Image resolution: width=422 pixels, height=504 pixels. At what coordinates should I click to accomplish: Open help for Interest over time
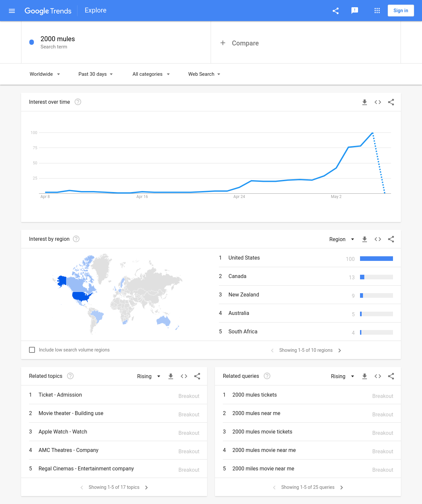[78, 102]
